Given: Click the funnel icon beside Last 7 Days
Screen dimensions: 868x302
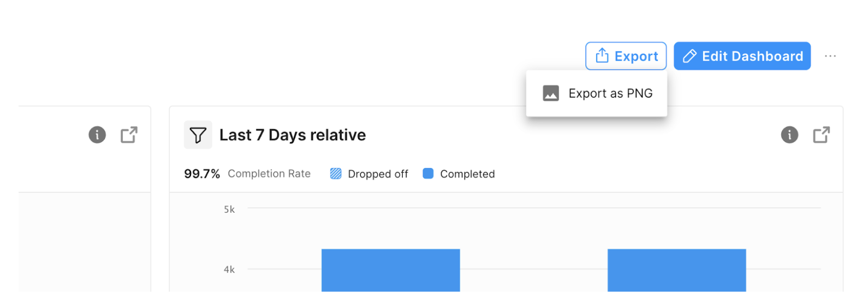Looking at the screenshot, I should pyautogui.click(x=198, y=135).
